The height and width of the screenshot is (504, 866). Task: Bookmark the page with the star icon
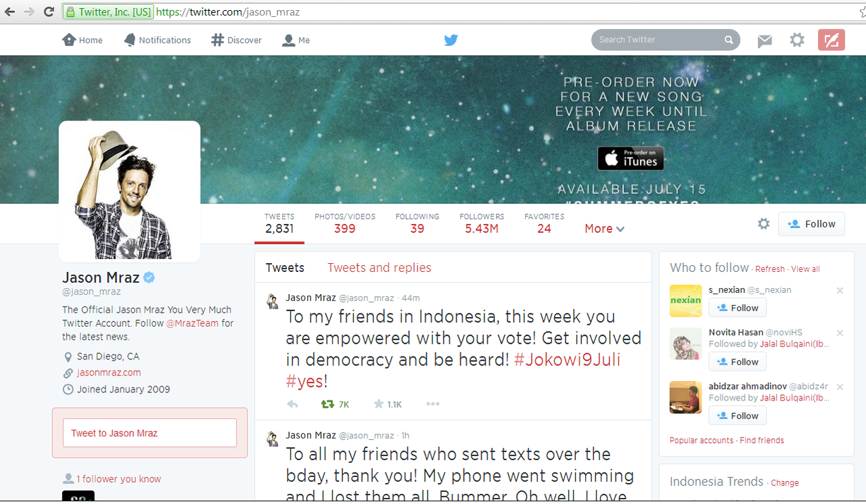point(862,12)
